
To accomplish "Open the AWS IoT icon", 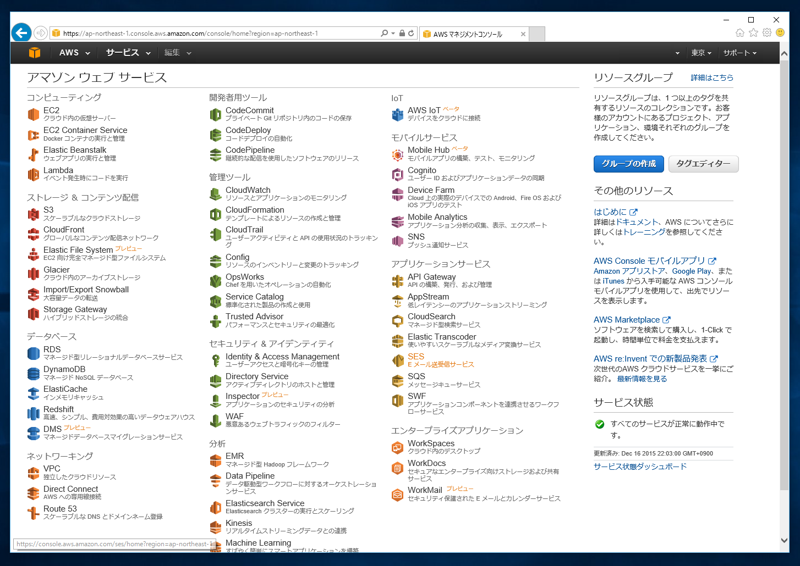I will 397,114.
